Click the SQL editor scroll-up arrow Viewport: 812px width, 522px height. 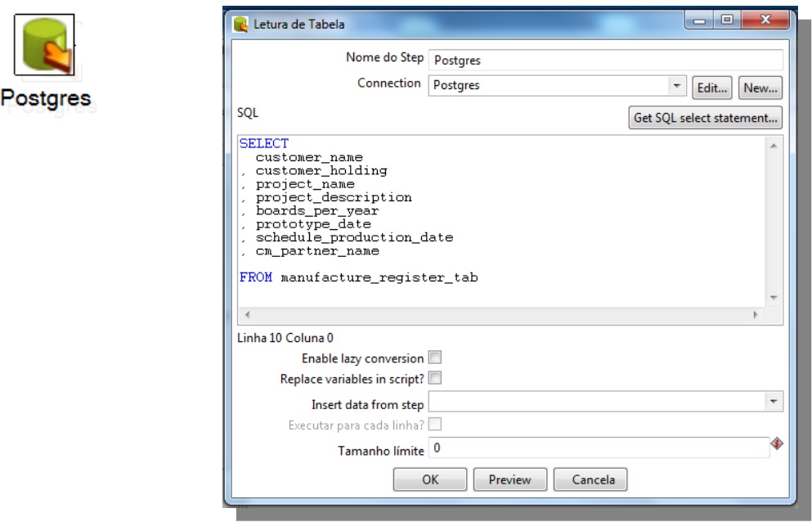(774, 144)
